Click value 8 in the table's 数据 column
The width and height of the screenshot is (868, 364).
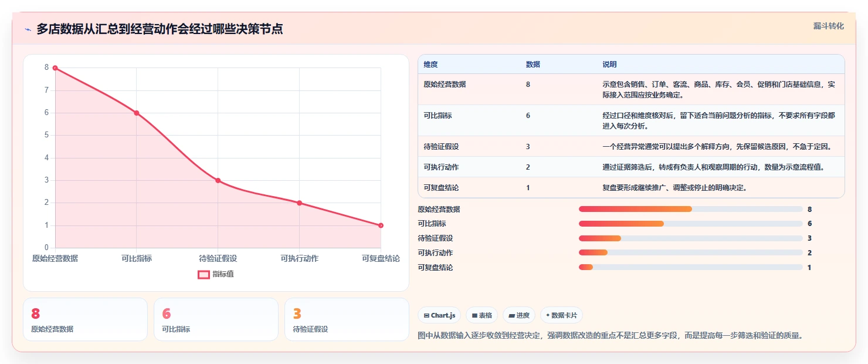[x=528, y=85]
